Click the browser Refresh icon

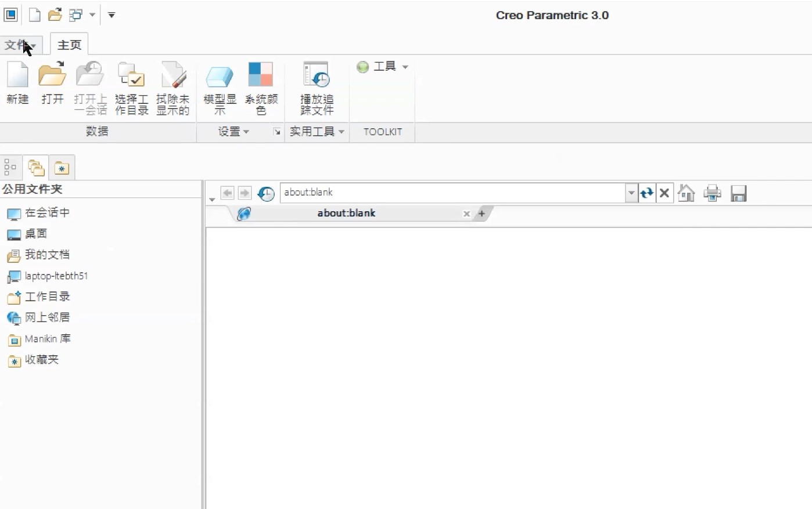[646, 193]
